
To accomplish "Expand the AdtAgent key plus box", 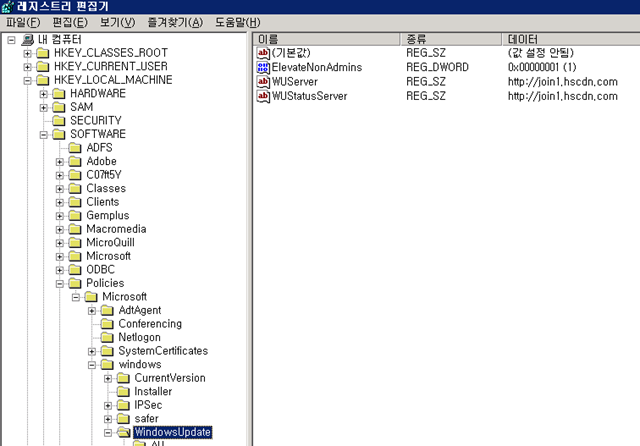I will click(x=92, y=311).
